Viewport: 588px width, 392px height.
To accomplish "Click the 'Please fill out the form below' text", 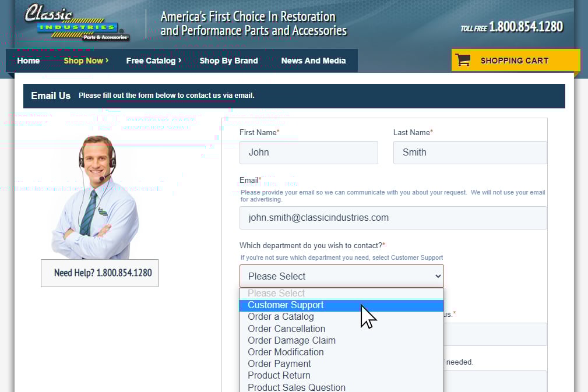I will 167,96.
